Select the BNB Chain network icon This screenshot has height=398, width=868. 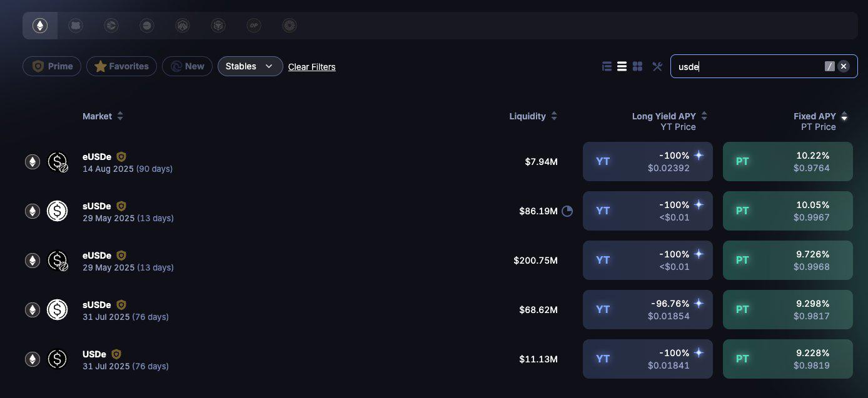pyautogui.click(x=218, y=26)
